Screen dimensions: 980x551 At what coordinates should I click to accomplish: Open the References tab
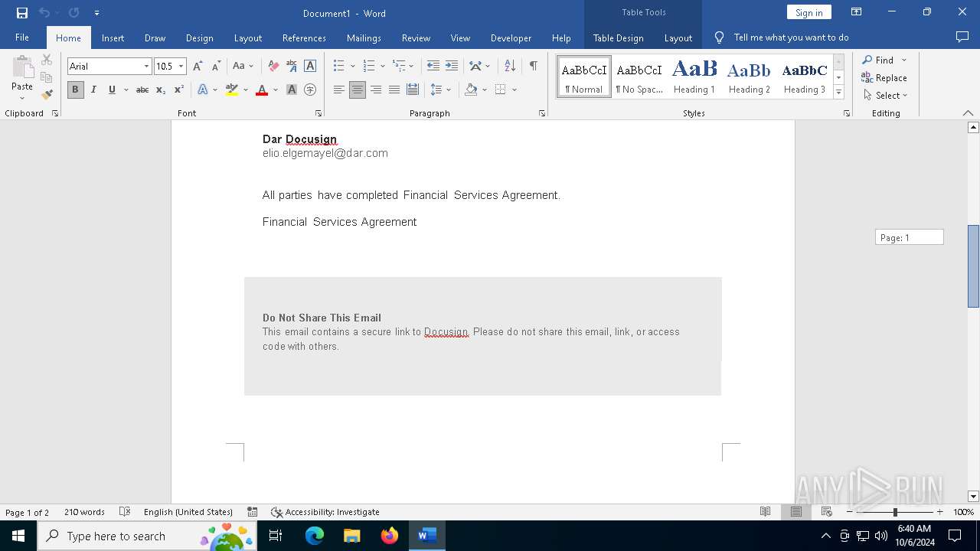pos(304,37)
